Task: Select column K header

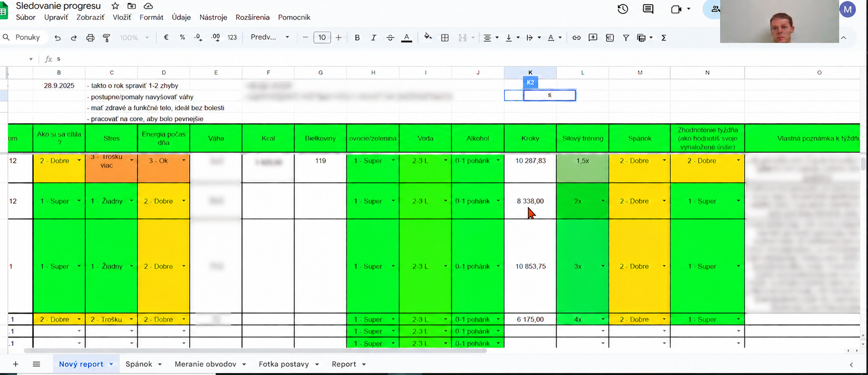Action: 530,72
